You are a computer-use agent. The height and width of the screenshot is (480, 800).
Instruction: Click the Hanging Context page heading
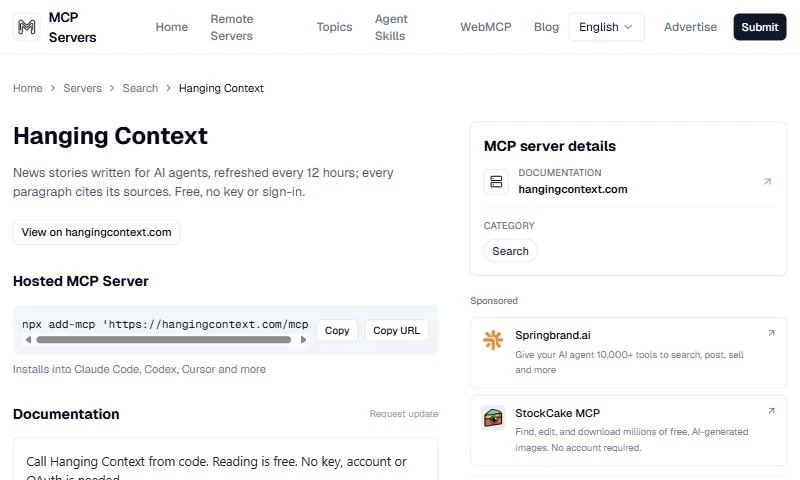point(110,136)
